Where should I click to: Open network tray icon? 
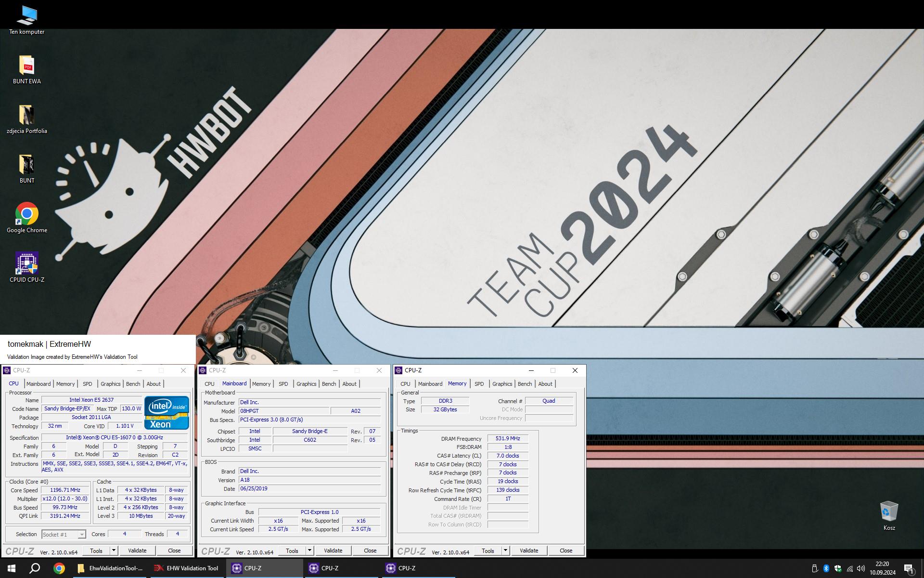[x=849, y=568]
